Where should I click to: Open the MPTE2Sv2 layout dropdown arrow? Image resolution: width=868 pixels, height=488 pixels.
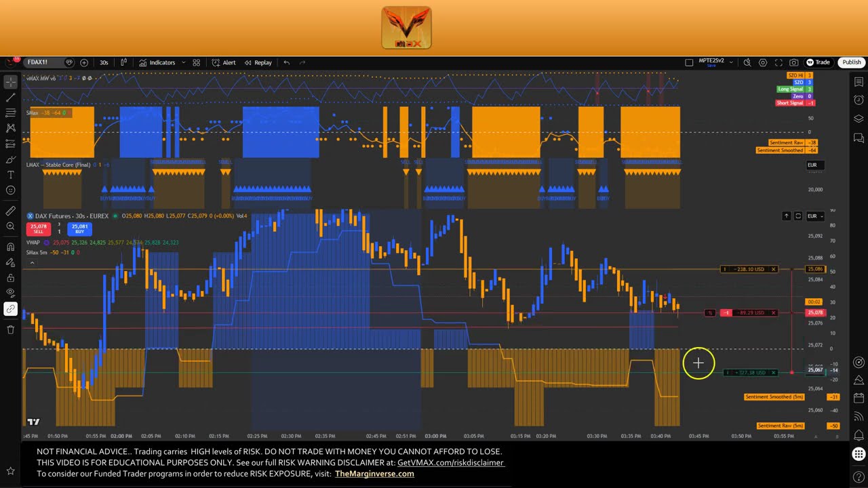coord(732,61)
